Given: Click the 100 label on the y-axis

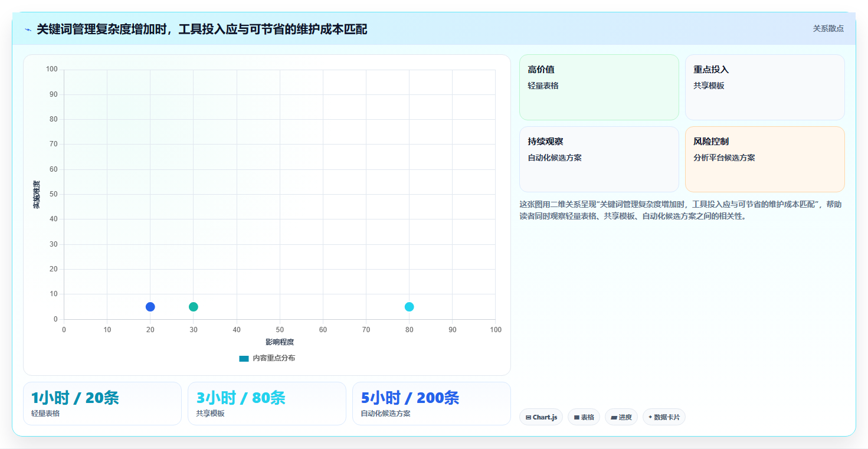Looking at the screenshot, I should pyautogui.click(x=52, y=70).
